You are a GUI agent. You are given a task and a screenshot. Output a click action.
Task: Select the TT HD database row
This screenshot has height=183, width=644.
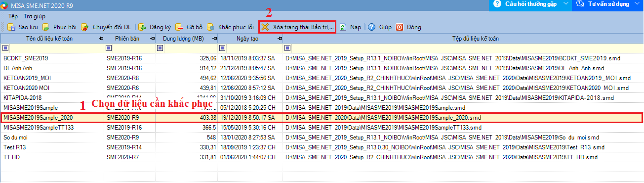(322, 157)
